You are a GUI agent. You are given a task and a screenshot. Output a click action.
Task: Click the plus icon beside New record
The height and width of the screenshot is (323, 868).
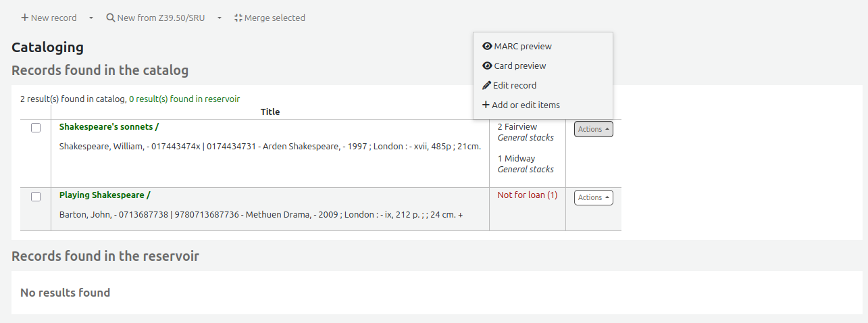pos(24,18)
